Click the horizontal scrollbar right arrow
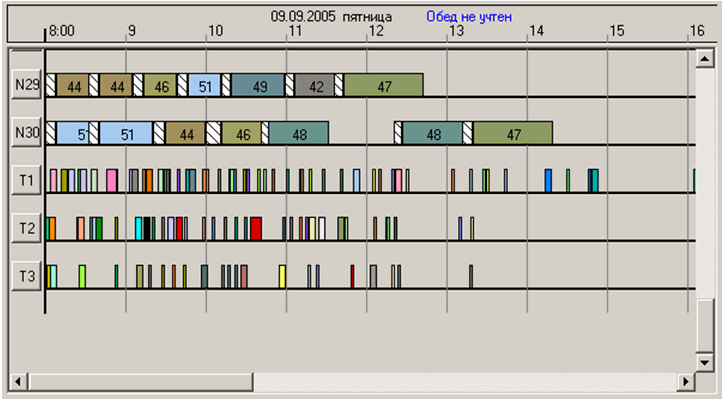 [x=685, y=382]
